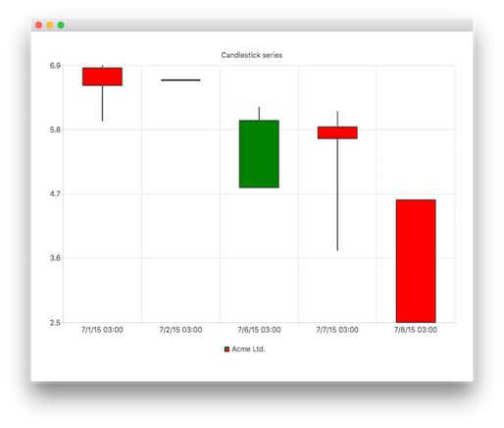Click the green candlestick for 7/6/15

click(x=259, y=154)
